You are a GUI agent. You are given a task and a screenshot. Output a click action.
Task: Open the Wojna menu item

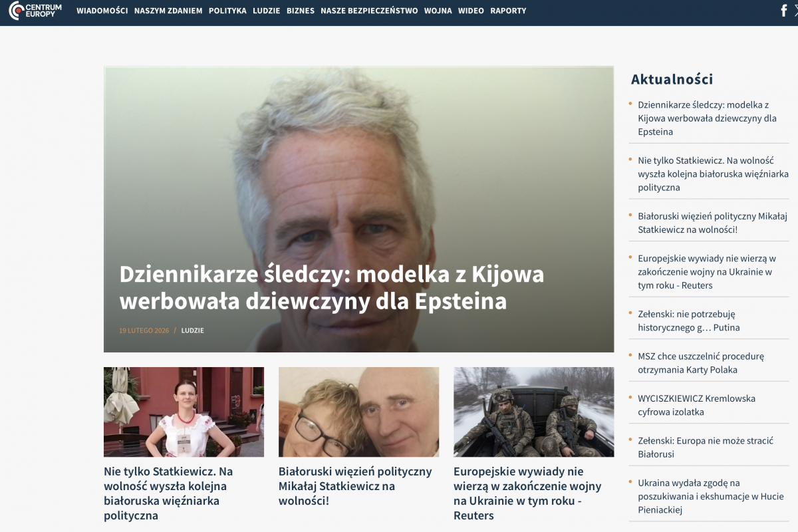(x=438, y=11)
